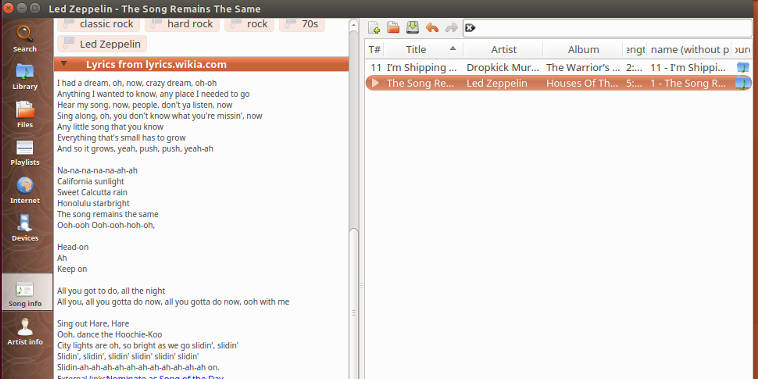Click the Load playlist folder icon

point(394,28)
